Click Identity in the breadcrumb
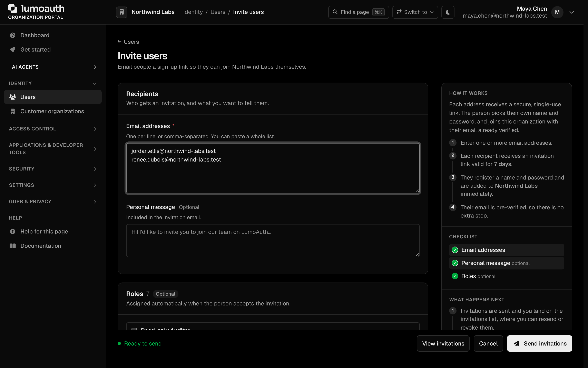 coord(193,12)
